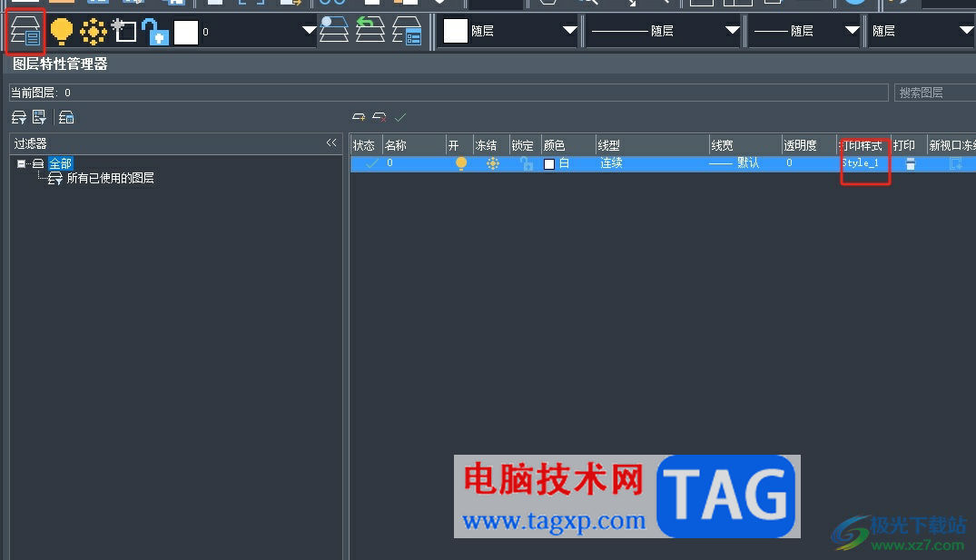This screenshot has height=560, width=976.
Task: Open the Layer Properties Manager toolbar icon
Action: coord(25,31)
